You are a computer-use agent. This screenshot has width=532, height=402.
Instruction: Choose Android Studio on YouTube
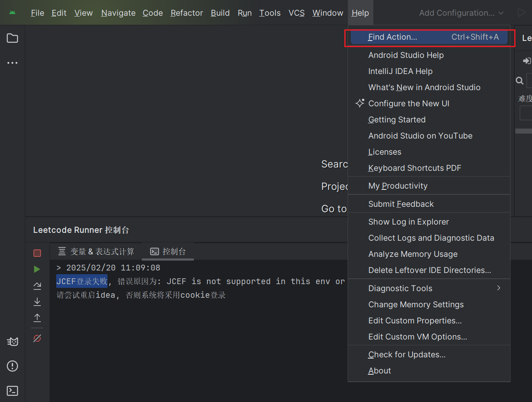click(429, 136)
